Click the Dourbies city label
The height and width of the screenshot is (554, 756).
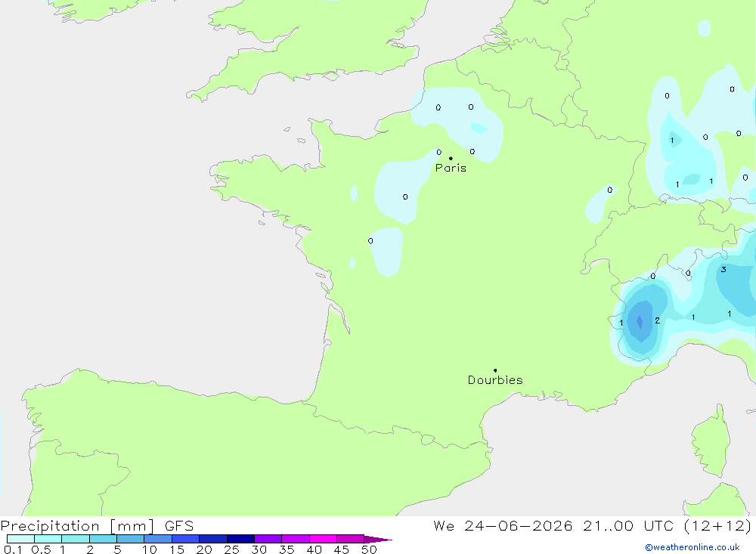[495, 380]
